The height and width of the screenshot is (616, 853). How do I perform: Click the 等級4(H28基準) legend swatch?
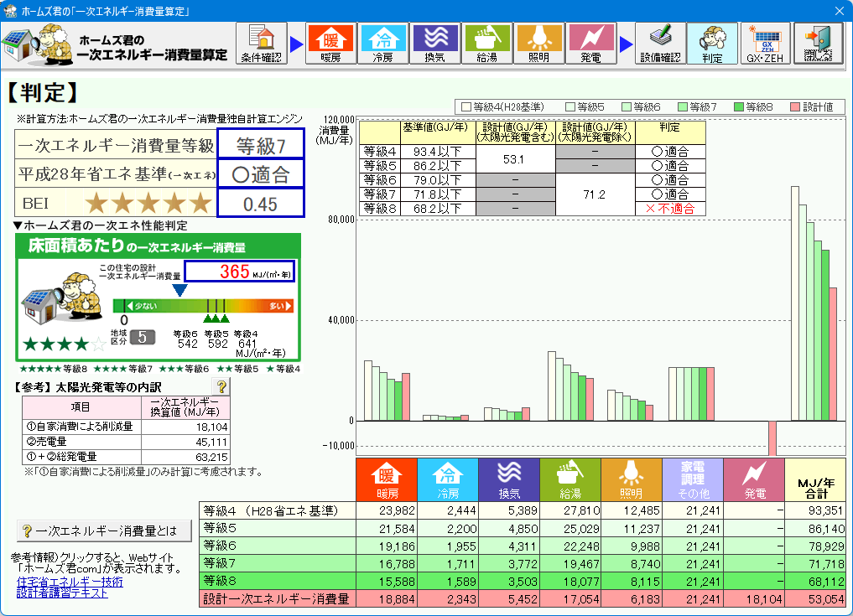click(466, 107)
